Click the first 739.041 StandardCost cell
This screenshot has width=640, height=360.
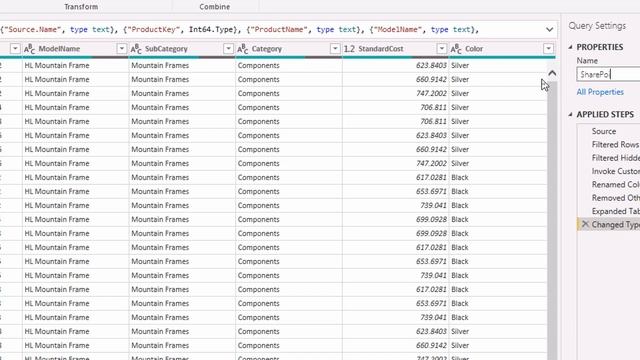[x=395, y=205]
